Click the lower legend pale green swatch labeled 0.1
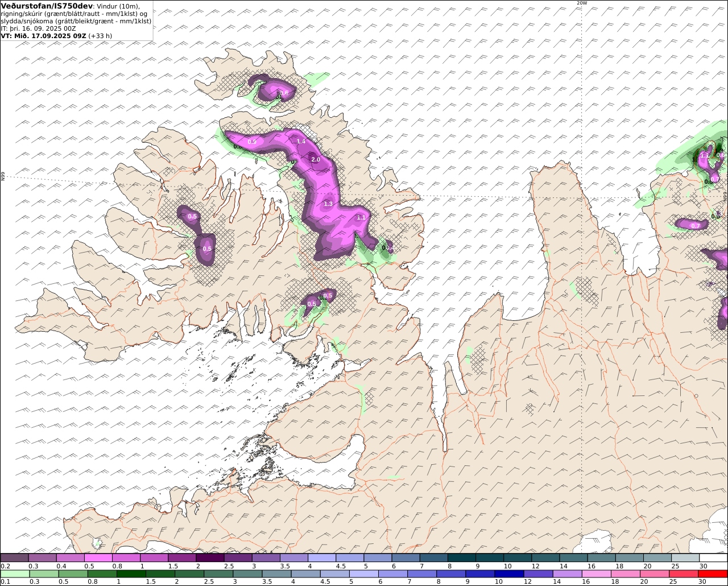Image resolution: width=728 pixels, height=586 pixels. [14, 573]
